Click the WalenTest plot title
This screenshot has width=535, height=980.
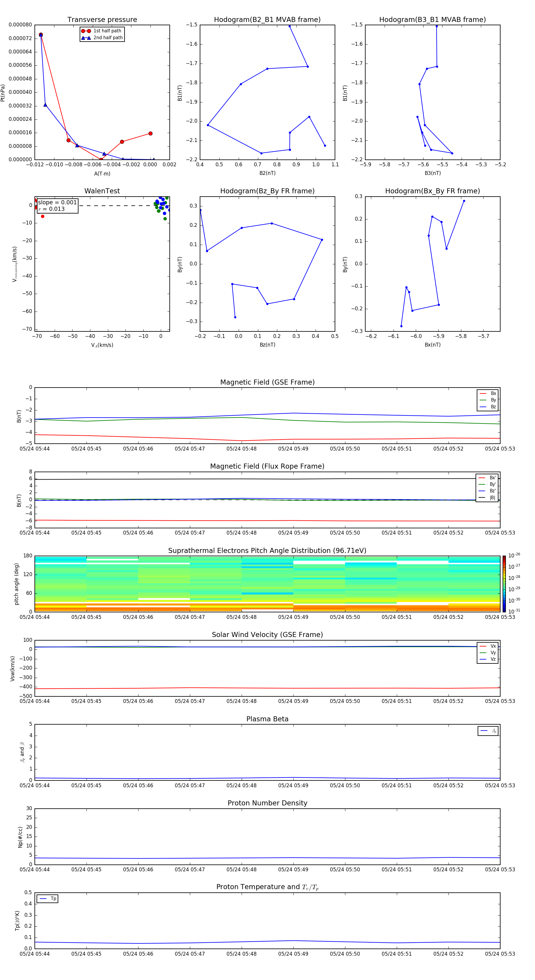102,191
